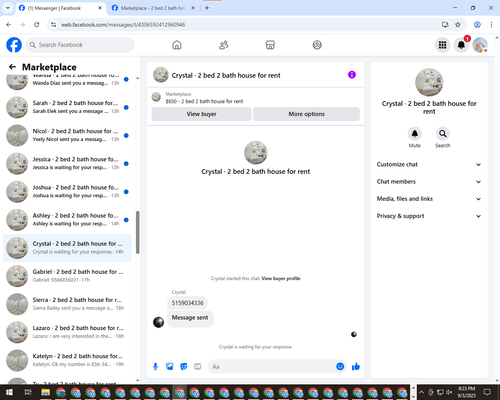Expand the Chat members section
Screen dimensions: 500x400
click(x=429, y=182)
